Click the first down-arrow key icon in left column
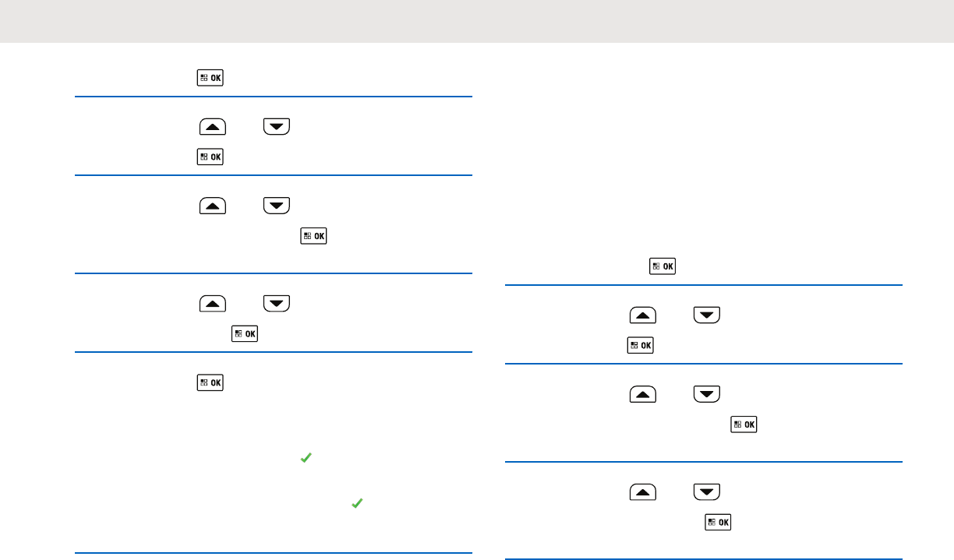This screenshot has height=560, width=954. 277,127
